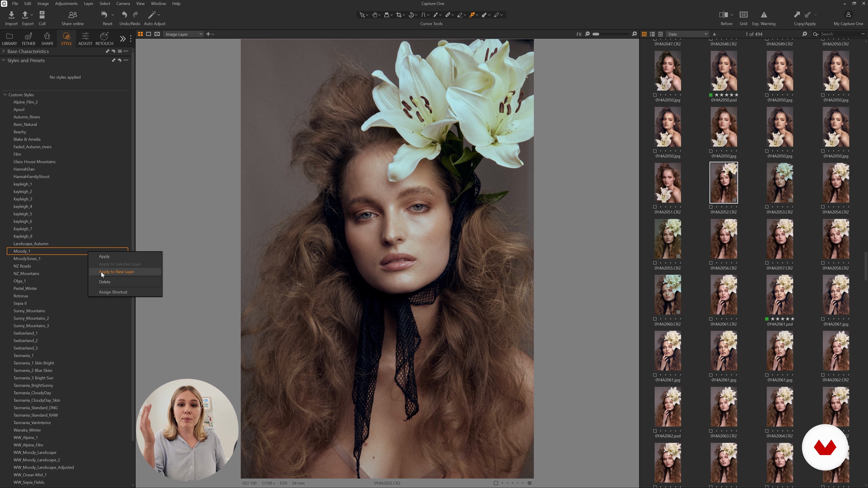Screen dimensions: 868x488
Task: Open the Cull tool
Action: click(42, 15)
